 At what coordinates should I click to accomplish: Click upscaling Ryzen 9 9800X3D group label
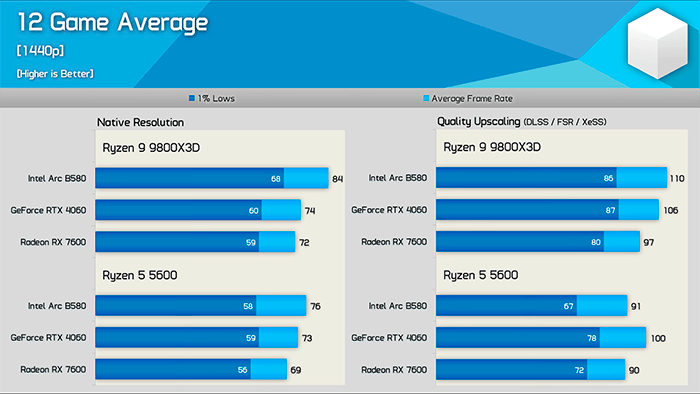click(x=492, y=147)
